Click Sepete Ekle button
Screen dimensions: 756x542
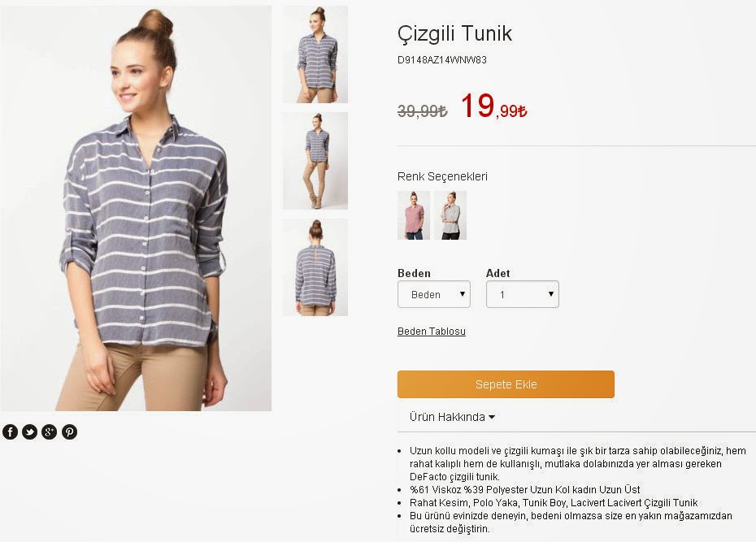506,384
